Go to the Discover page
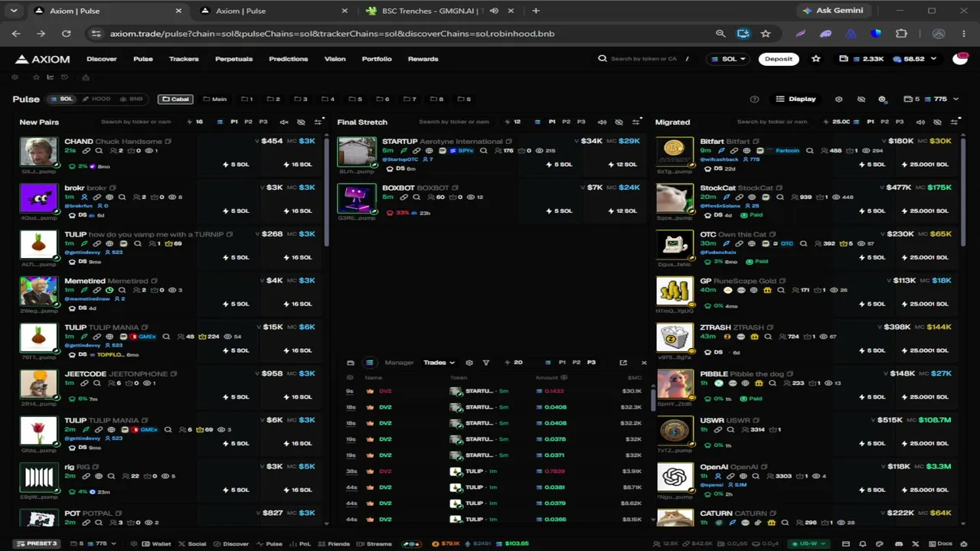Viewport: 980px width, 551px height. (x=102, y=59)
